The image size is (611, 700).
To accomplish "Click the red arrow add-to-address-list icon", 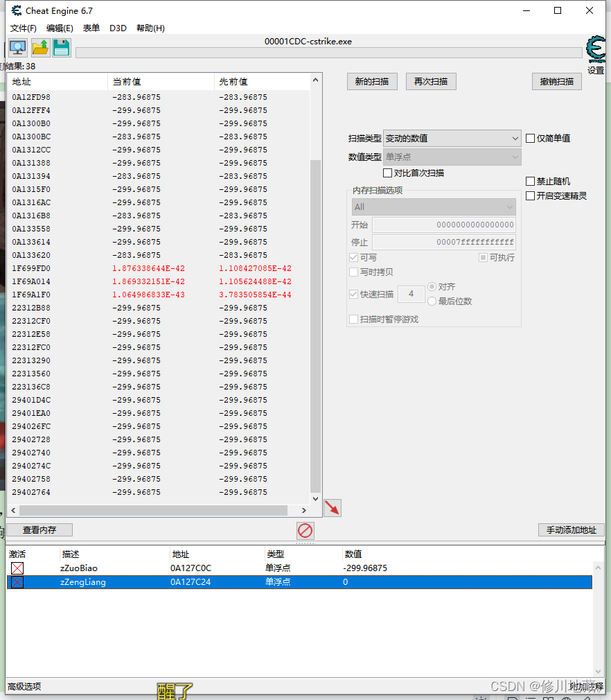I will (x=333, y=508).
